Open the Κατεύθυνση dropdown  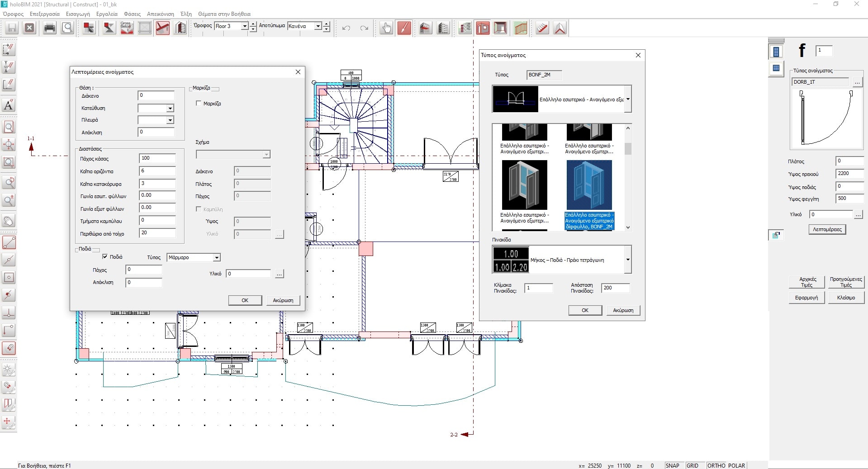[170, 109]
